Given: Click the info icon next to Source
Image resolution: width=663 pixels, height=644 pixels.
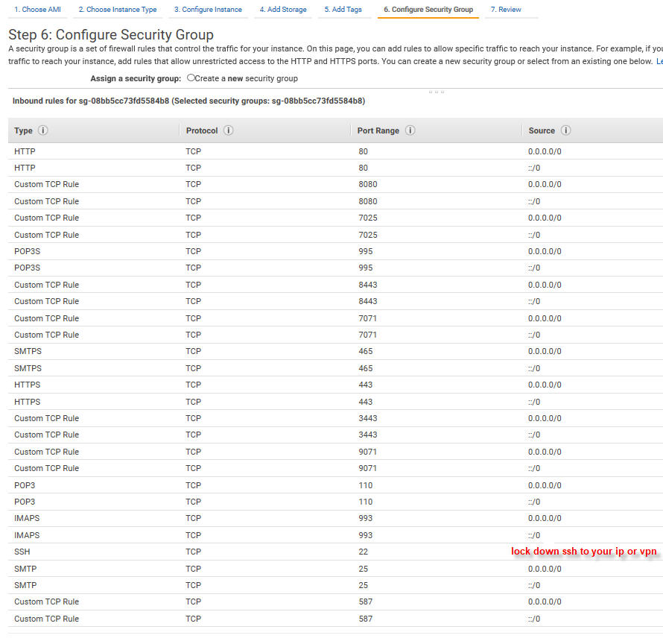Looking at the screenshot, I should (565, 130).
